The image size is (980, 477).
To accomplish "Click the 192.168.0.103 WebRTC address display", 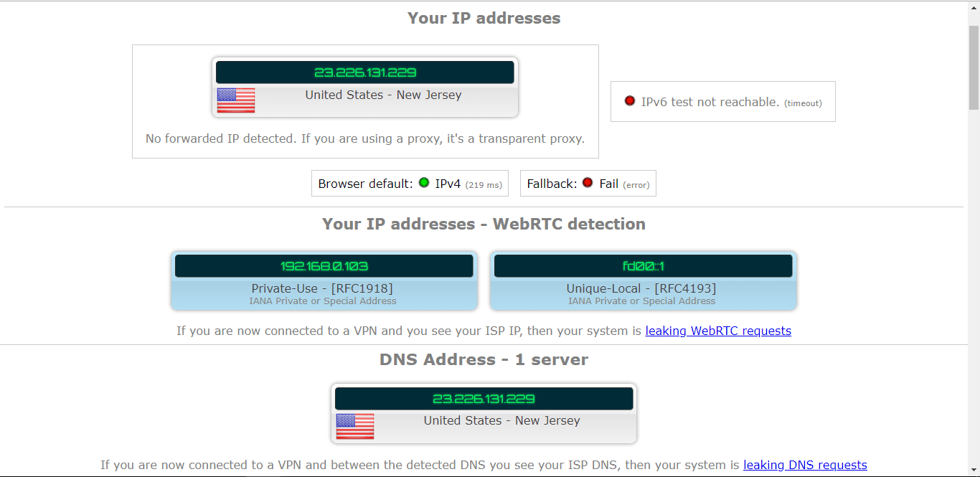I will [324, 266].
